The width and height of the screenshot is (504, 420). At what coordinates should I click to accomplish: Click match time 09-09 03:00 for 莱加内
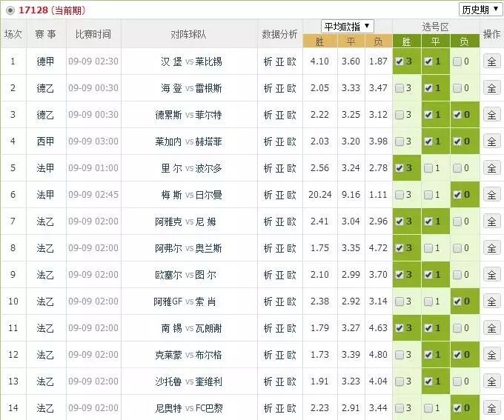[93, 141]
